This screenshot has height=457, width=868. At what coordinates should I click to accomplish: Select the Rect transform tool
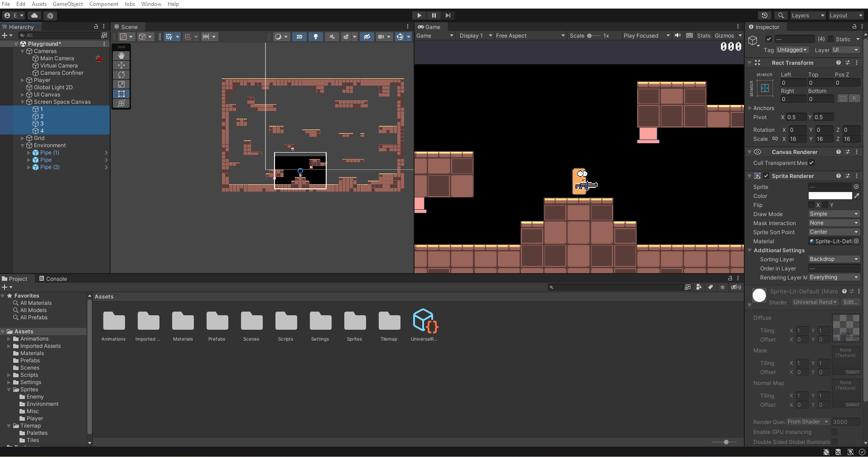click(x=121, y=94)
